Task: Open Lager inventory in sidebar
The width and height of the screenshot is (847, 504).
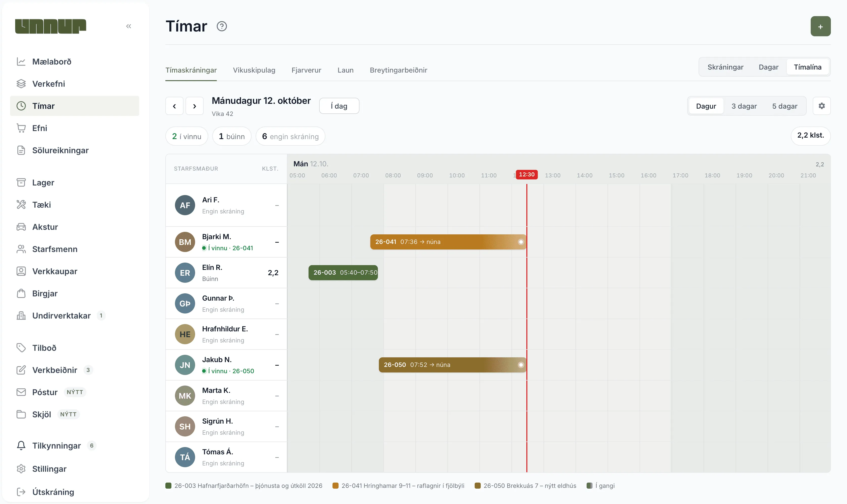Action: [x=74, y=182]
